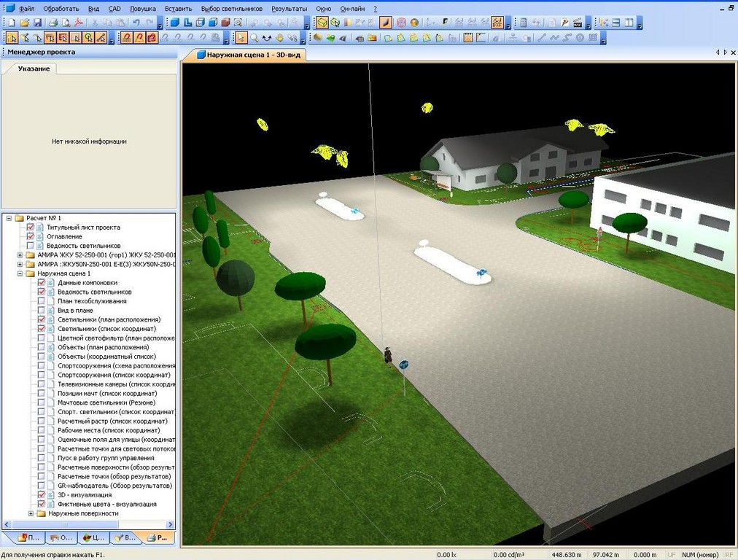Uncheck 'Титульный лист проекта' checkbox
738x560 pixels.
(31, 227)
